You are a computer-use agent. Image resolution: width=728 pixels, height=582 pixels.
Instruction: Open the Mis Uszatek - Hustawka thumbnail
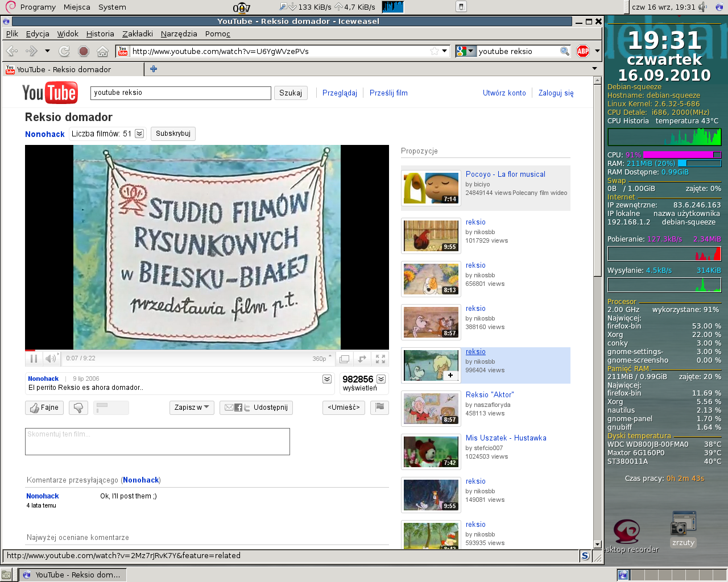431,451
